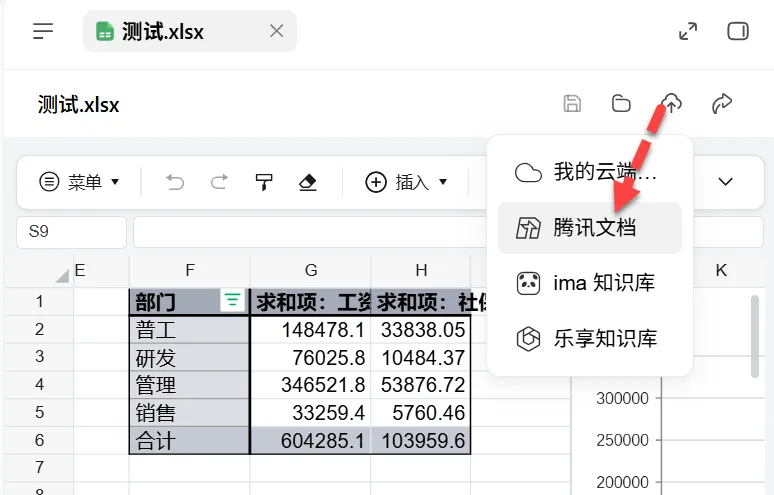Screen dimensions: 774x495
Task: Click cell with value 33259.4
Action: (310, 413)
